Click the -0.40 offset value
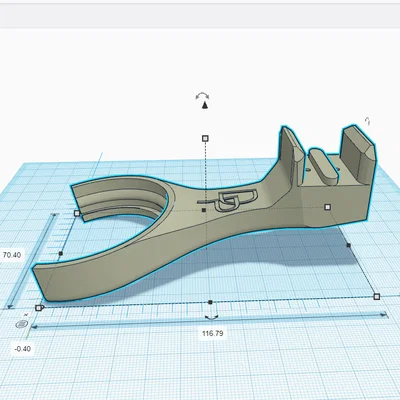Viewport: 400px width, 400px height. pos(23,349)
